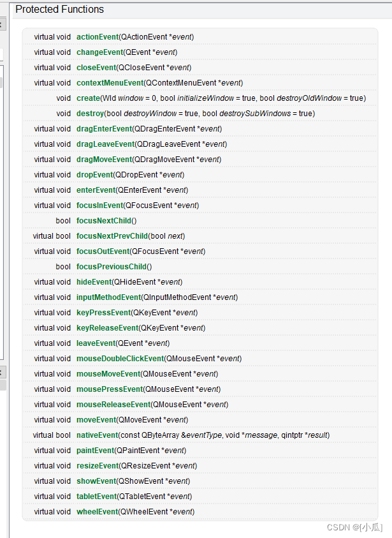Open the focusNextPrevChild function link
Viewport: 392px width, 538px height.
point(112,236)
